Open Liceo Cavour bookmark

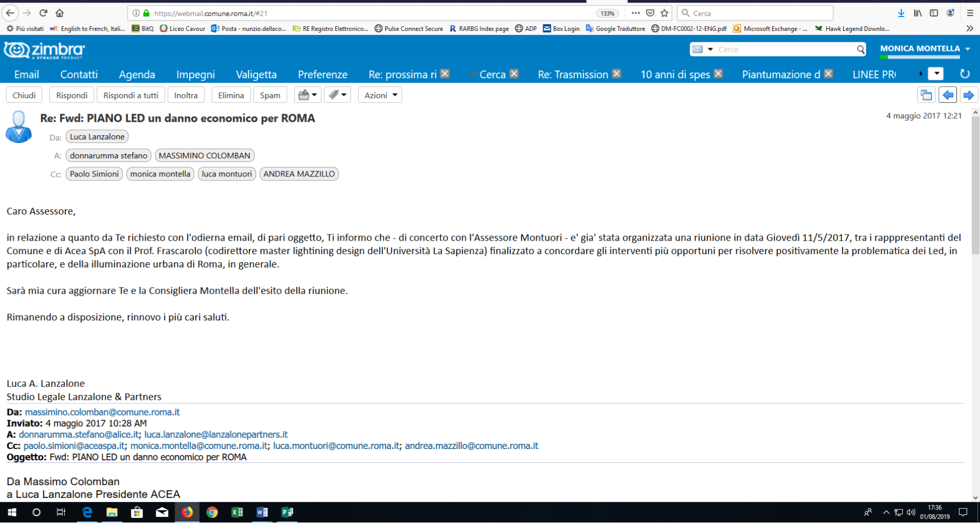(x=183, y=29)
